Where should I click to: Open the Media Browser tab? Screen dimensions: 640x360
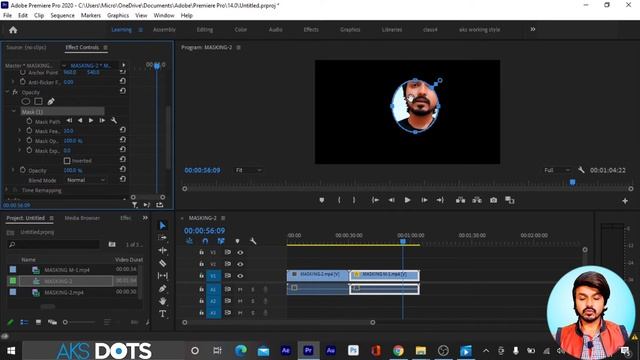coord(82,218)
